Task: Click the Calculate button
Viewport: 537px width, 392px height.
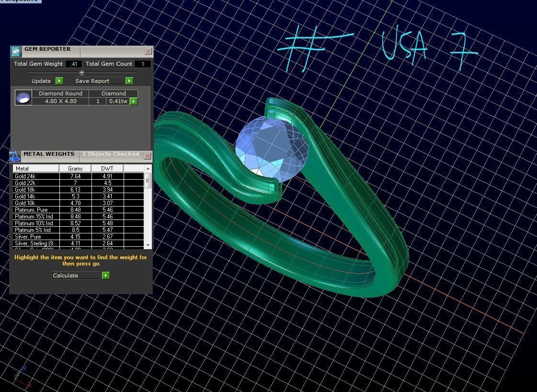Action: 77,275
